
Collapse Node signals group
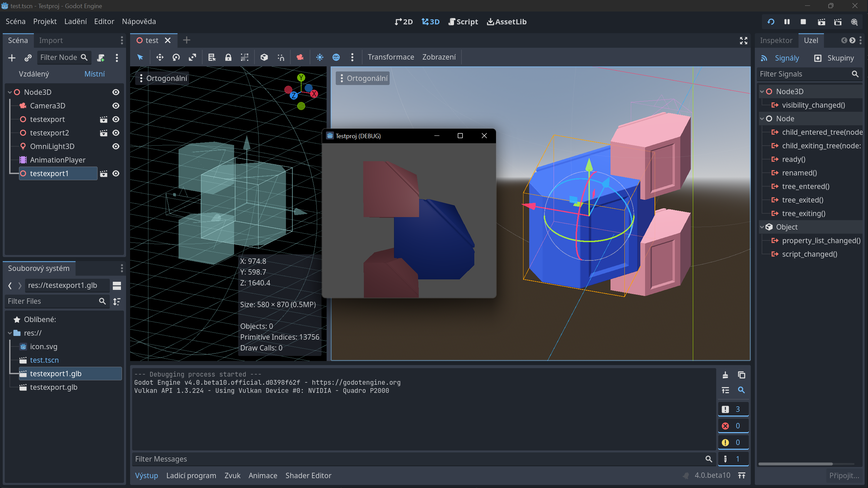[762, 119]
